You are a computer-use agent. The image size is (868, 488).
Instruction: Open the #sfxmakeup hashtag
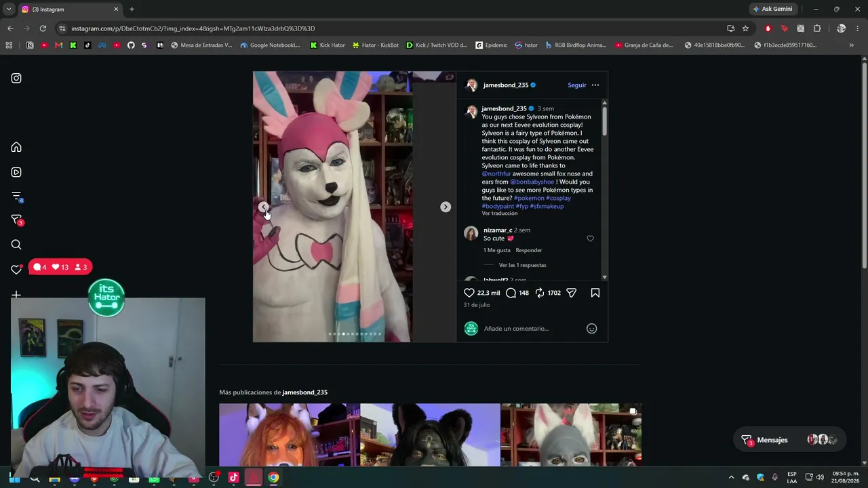pos(547,206)
